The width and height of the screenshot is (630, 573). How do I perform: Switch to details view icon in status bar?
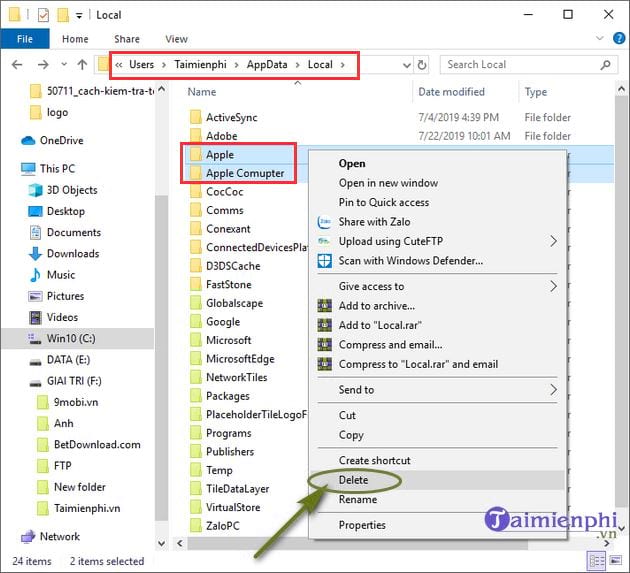point(597,561)
